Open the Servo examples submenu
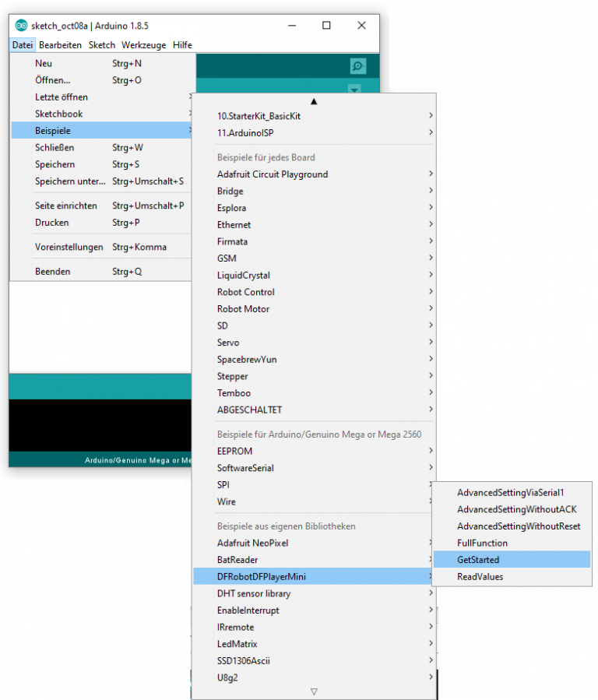Screen dimensions: 598x700 click(315, 343)
